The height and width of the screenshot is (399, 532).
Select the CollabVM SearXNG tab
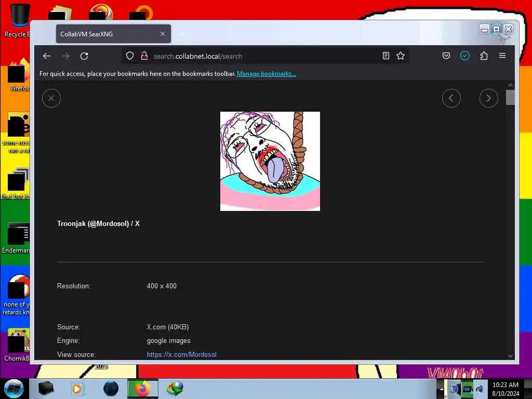point(113,34)
